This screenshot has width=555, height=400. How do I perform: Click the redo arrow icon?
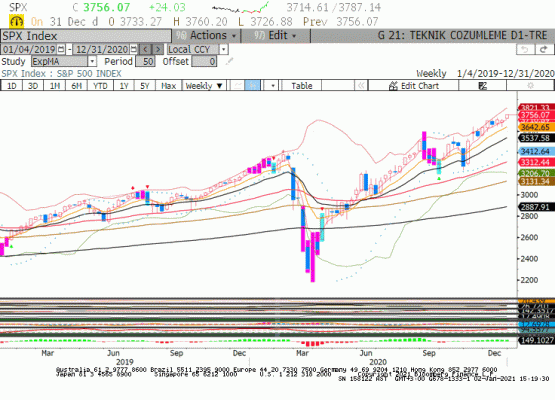[544, 50]
